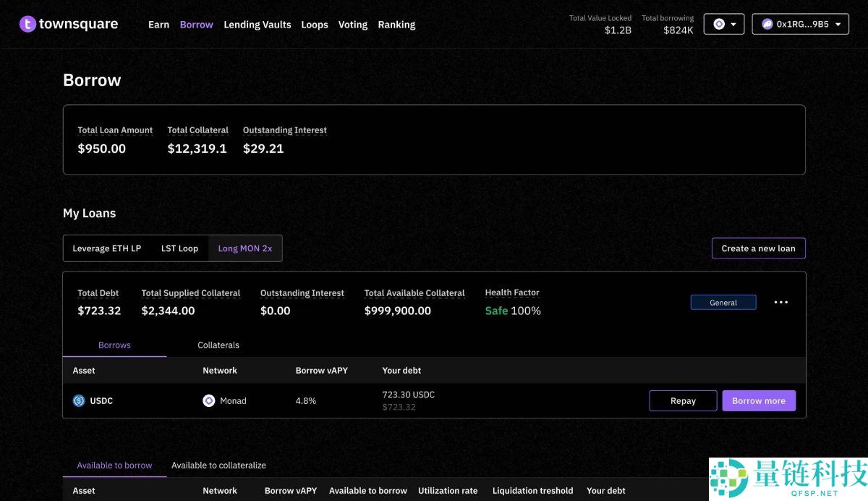The image size is (868, 501).
Task: Open the network selector dropdown
Action: (x=723, y=24)
